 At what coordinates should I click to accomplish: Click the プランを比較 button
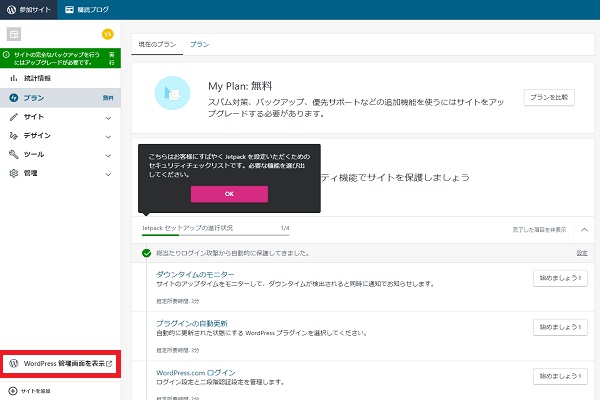(x=549, y=98)
